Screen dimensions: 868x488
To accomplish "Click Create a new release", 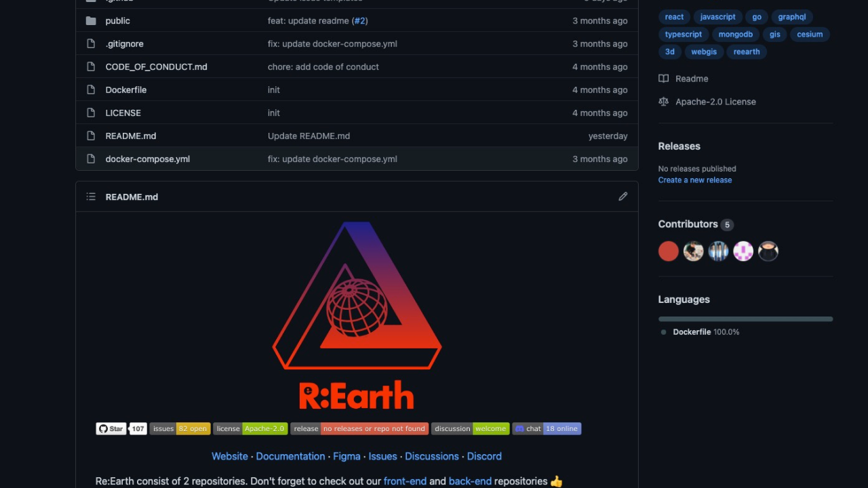I will click(x=695, y=180).
